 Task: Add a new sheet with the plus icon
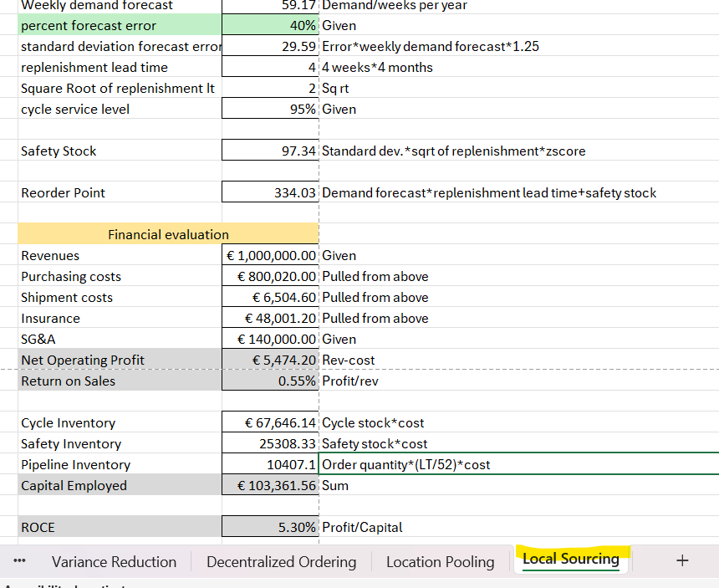click(682, 560)
